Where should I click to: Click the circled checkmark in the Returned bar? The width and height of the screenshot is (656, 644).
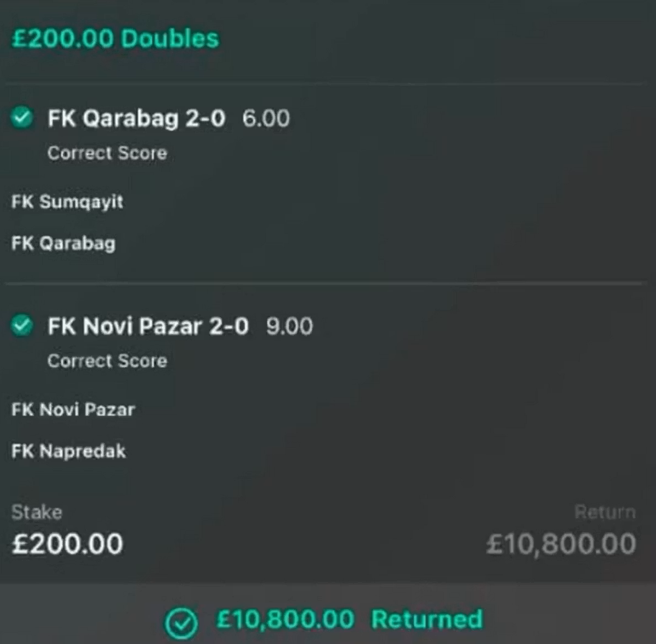coord(180,622)
